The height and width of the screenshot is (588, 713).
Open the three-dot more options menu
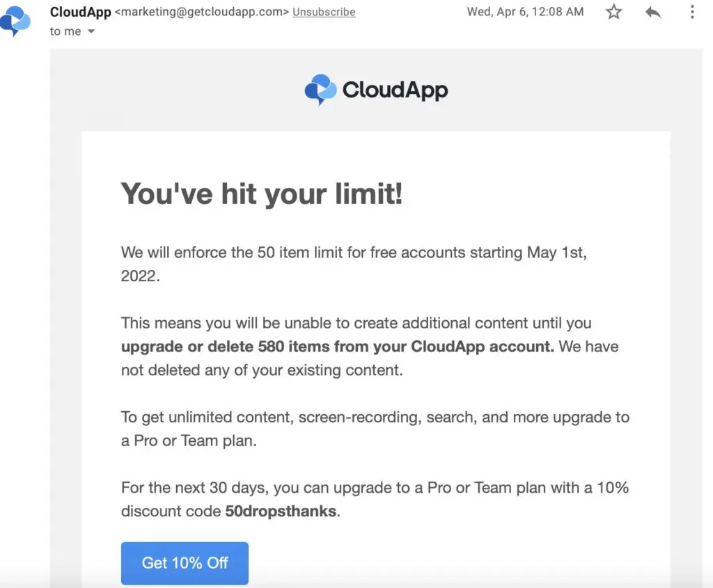click(x=691, y=12)
